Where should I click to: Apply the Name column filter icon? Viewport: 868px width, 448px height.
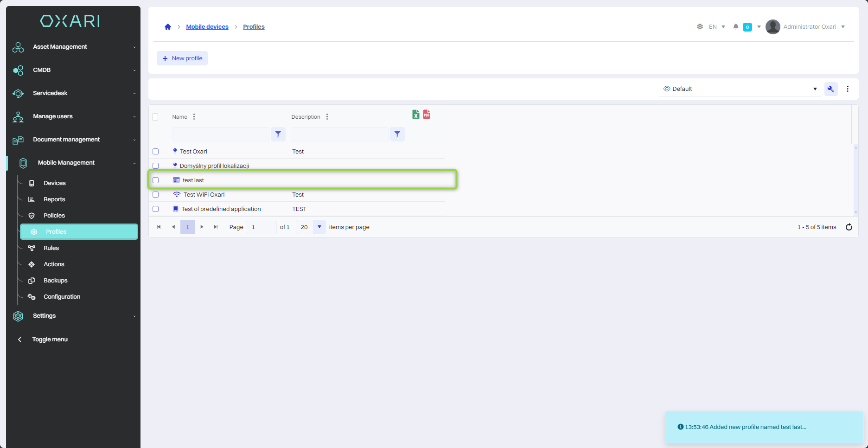[278, 134]
